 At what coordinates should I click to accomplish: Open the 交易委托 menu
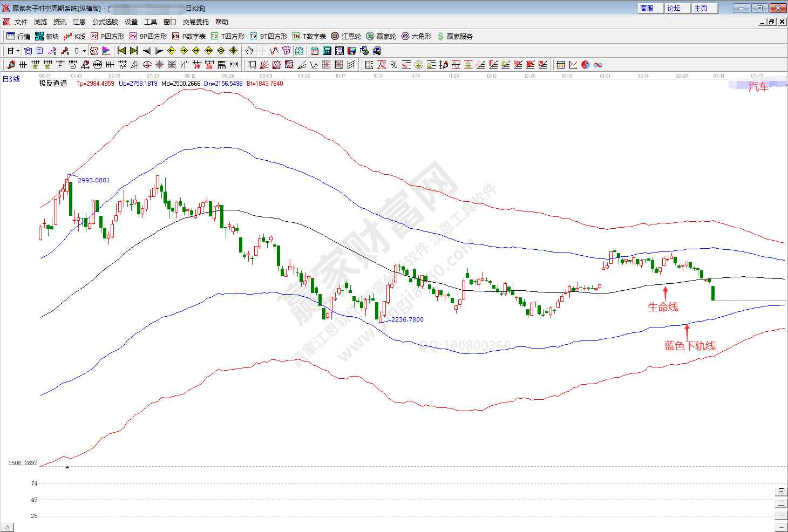pos(195,22)
